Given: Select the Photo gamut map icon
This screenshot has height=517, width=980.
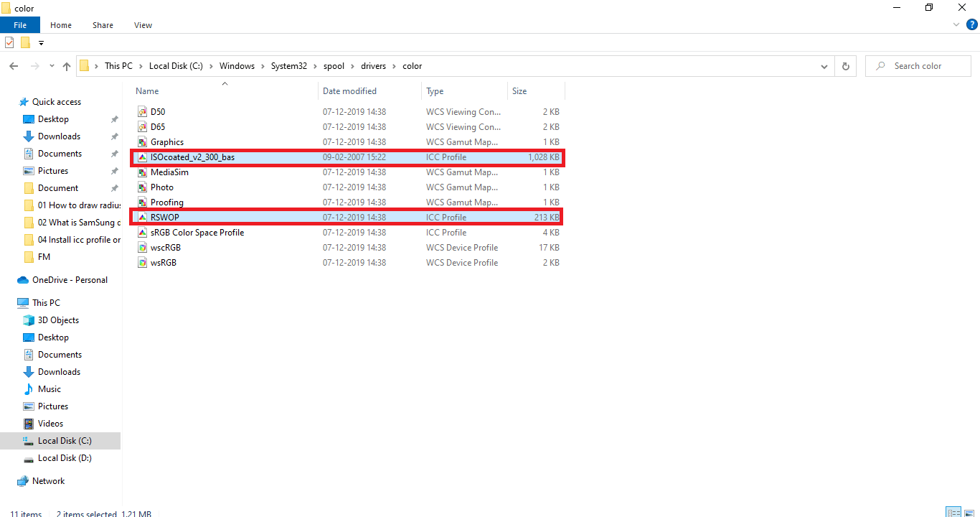Looking at the screenshot, I should [x=142, y=187].
